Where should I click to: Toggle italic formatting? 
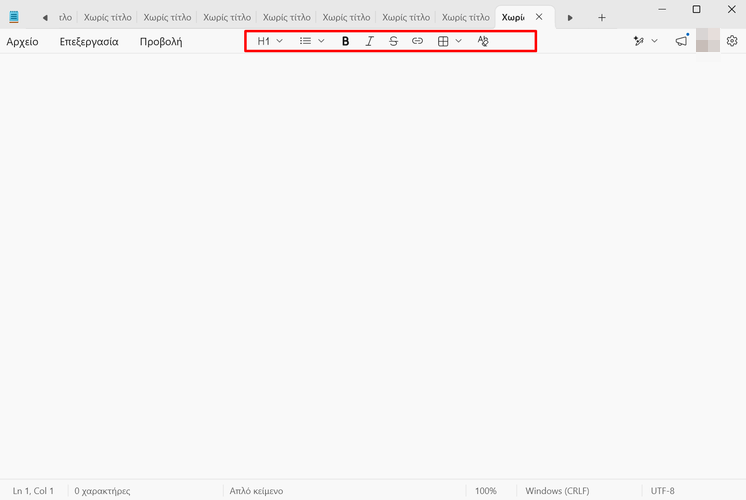click(369, 41)
